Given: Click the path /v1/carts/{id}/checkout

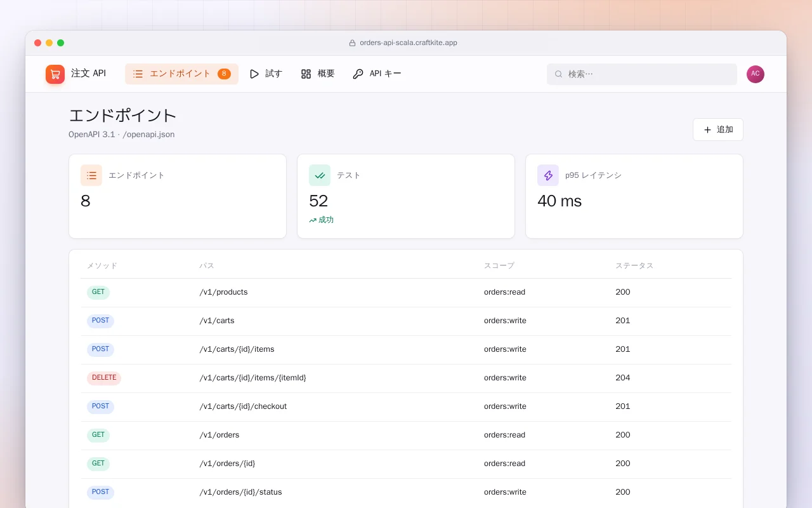Looking at the screenshot, I should tap(243, 406).
